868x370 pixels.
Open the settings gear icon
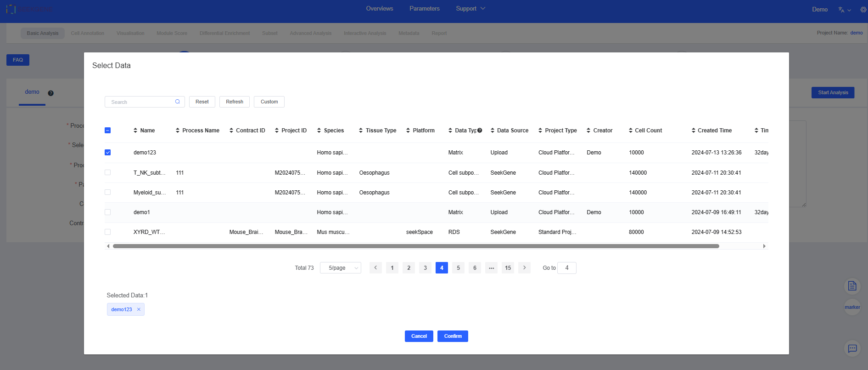[863, 10]
